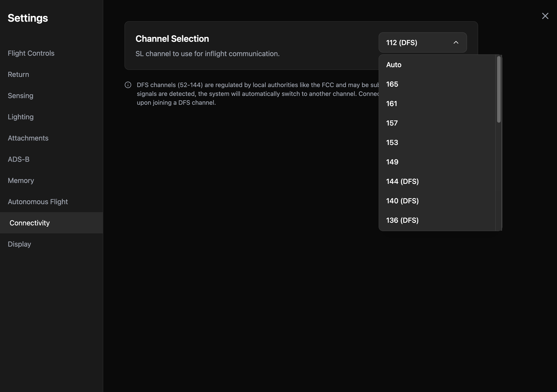Collapse the channel dropdown using the chevron arrow
Screen dimensions: 557x392
456,42
